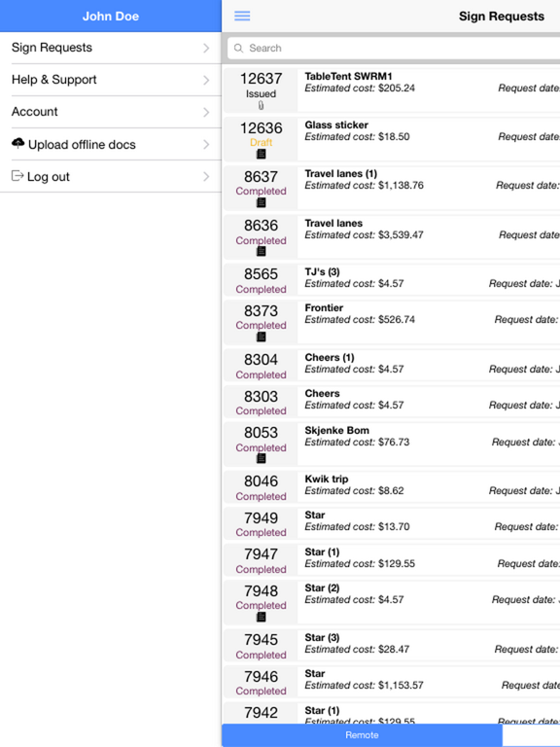Open the TableTent SWRM1 sign request
The height and width of the screenshot is (747, 560).
392,90
